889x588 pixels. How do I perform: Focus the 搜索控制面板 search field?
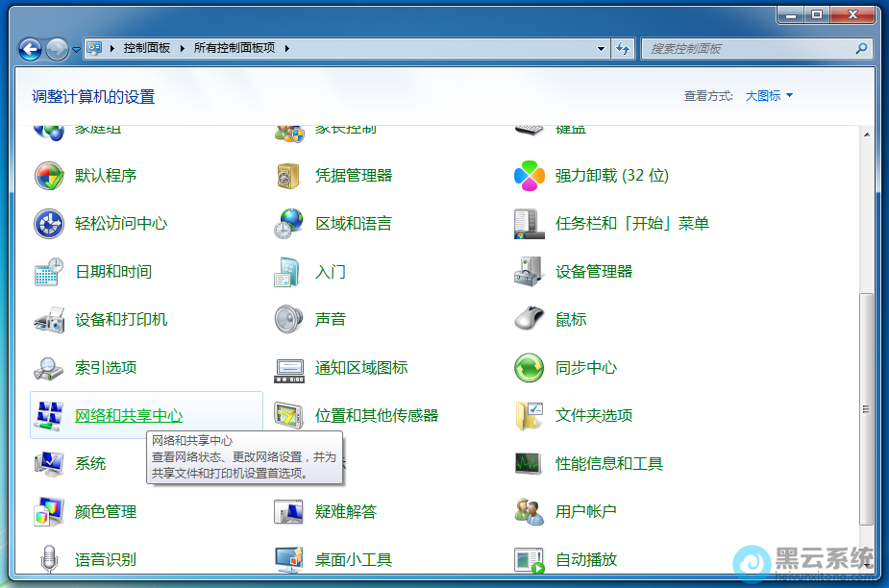pyautogui.click(x=750, y=48)
